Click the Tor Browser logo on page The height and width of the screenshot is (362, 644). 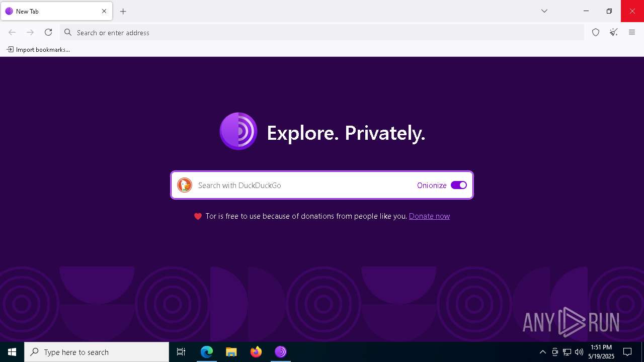click(x=238, y=131)
